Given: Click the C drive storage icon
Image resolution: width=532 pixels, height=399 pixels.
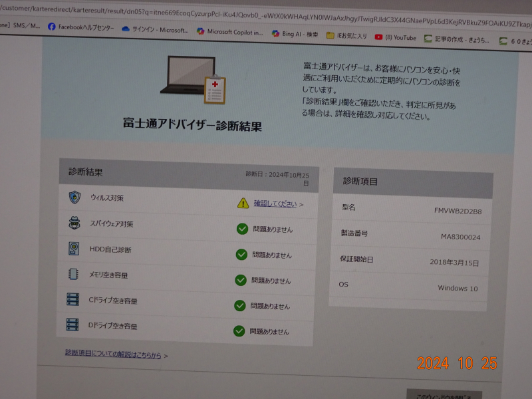Looking at the screenshot, I should coord(72,300).
